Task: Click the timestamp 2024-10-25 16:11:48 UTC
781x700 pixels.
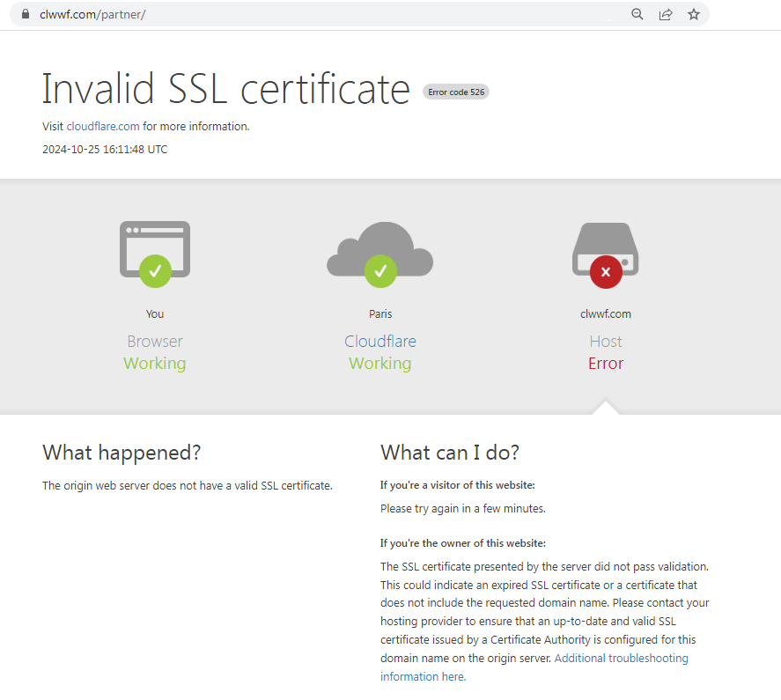Action: 105,150
